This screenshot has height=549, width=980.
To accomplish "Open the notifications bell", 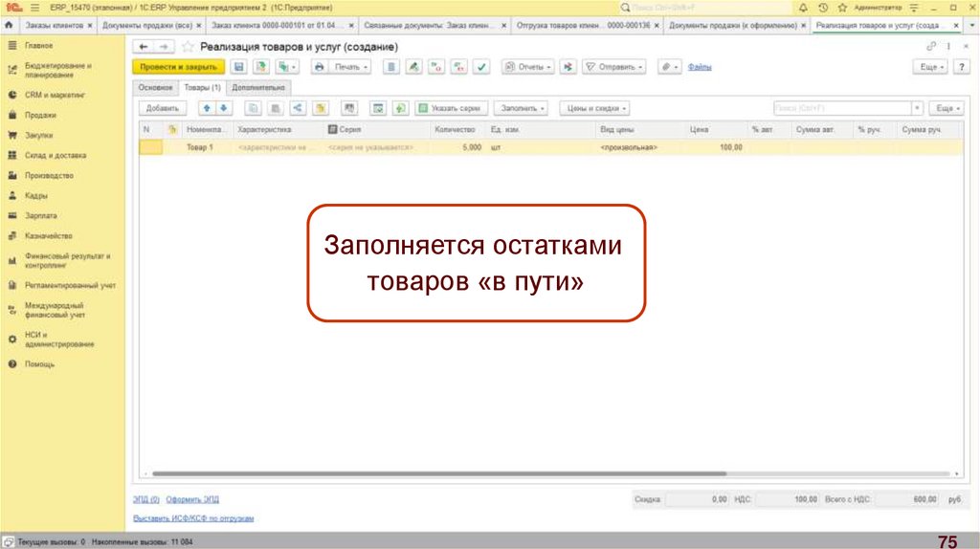I will 803,7.
